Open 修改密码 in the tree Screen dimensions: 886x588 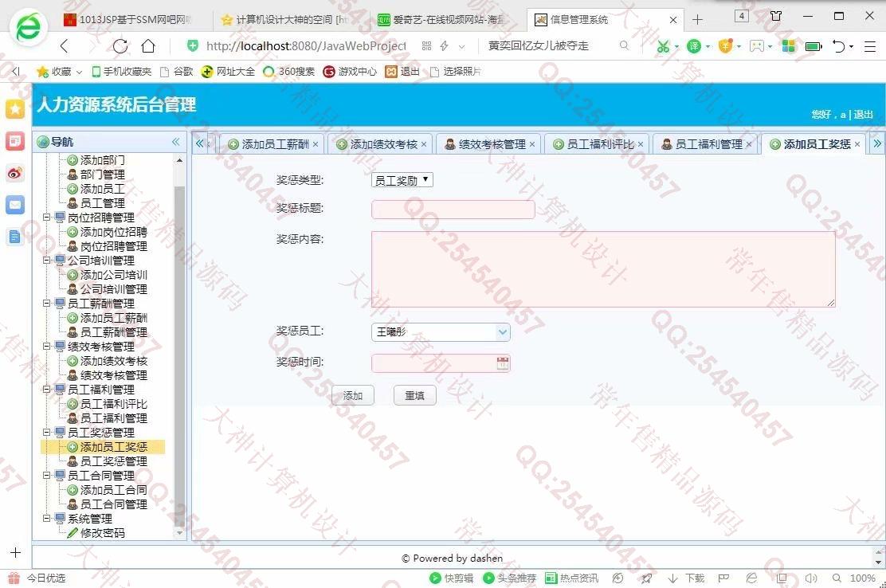point(102,533)
